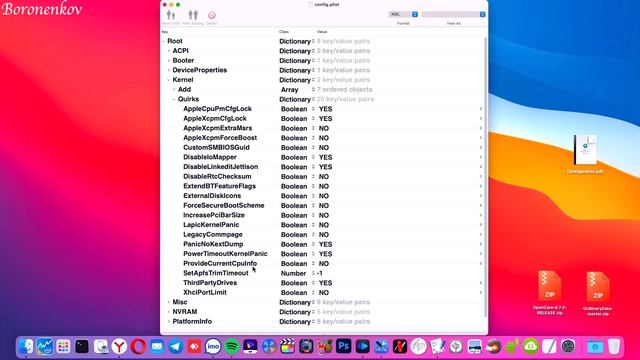This screenshot has width=640, height=360.
Task: Select the PanicNoKextDump key
Action: click(x=213, y=244)
